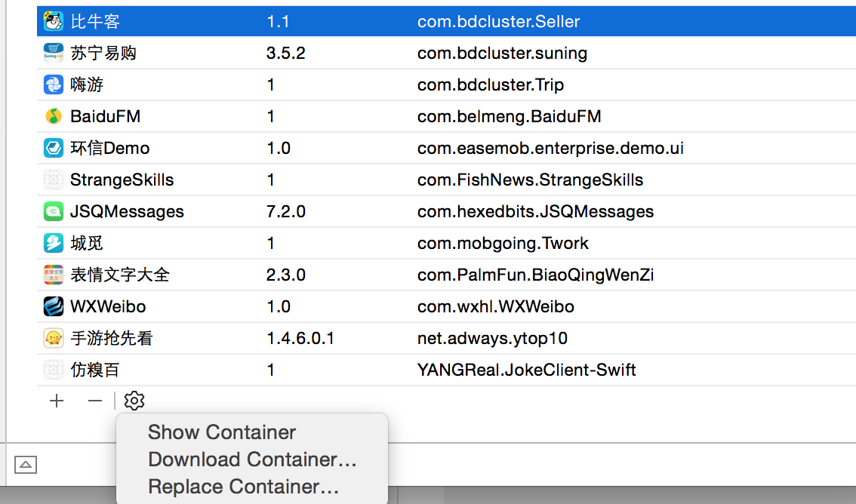Select the JSQMessages app name
Viewport: 856px width, 504px height.
pos(128,211)
